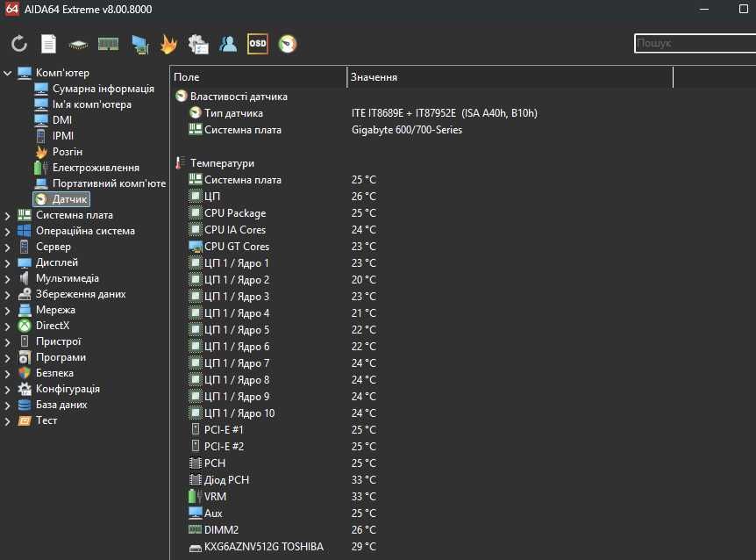756x560 pixels.
Task: Click the memory module toolbar icon
Action: [108, 44]
